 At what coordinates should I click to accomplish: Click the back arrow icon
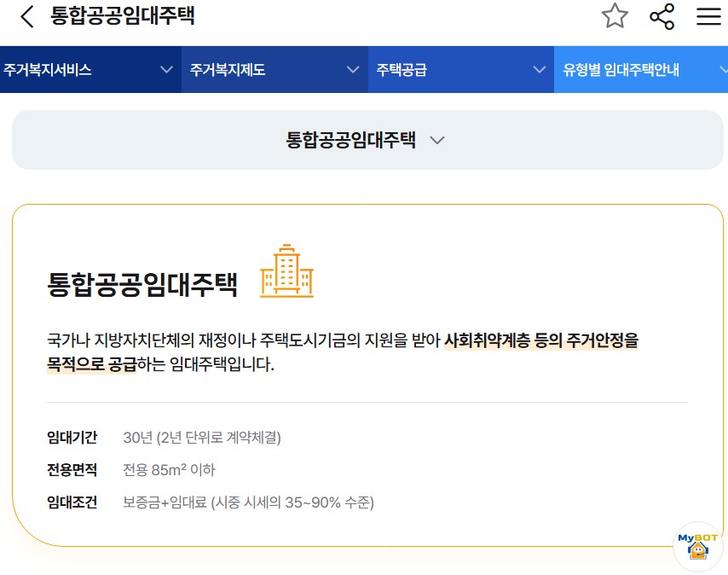[x=26, y=15]
